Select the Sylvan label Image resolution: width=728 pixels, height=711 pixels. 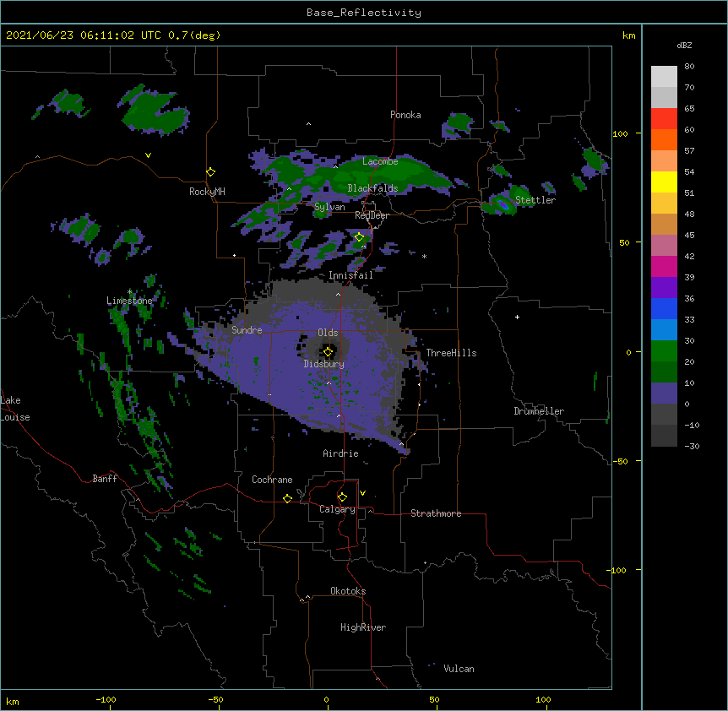(x=329, y=207)
